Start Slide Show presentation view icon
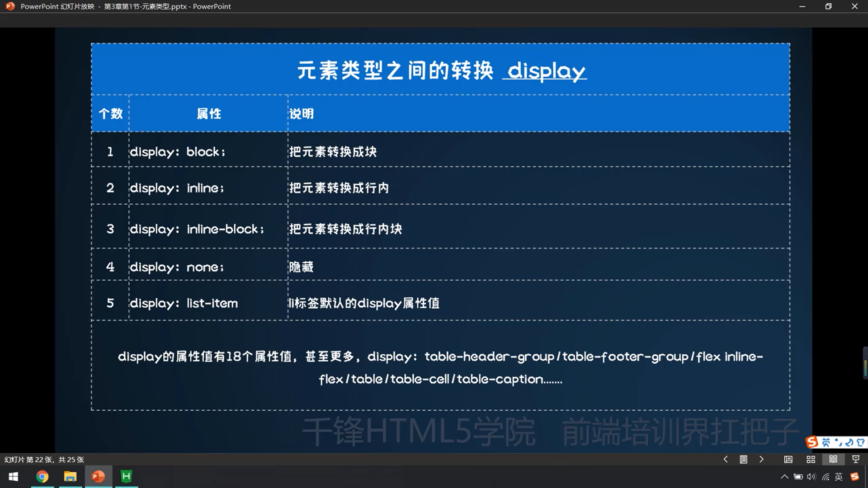This screenshot has height=488, width=868. point(855,459)
